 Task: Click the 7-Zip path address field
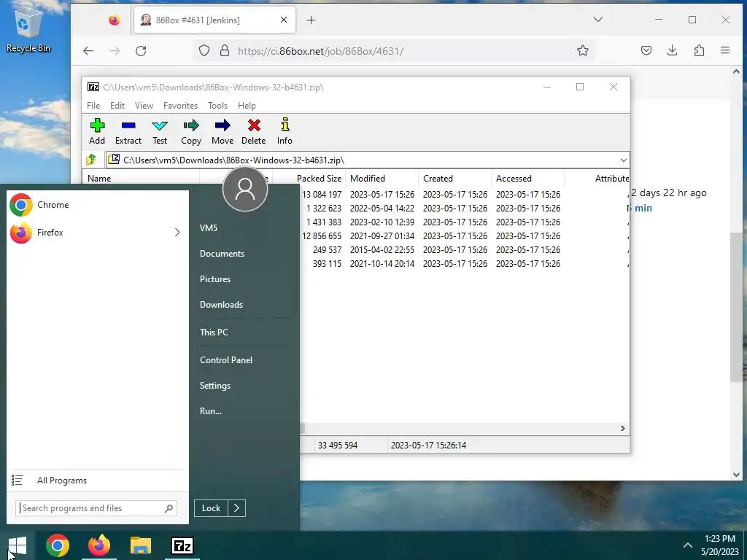click(368, 160)
